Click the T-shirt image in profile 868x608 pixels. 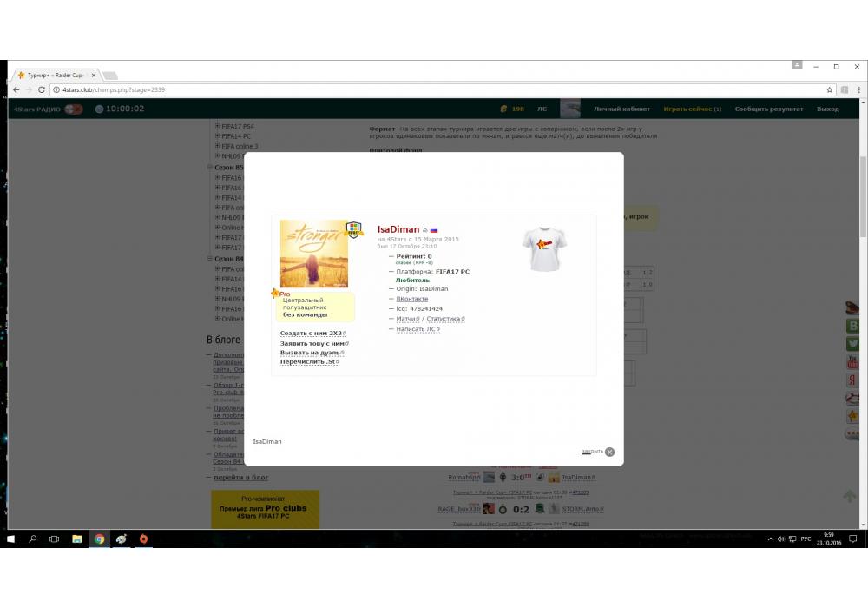click(544, 249)
